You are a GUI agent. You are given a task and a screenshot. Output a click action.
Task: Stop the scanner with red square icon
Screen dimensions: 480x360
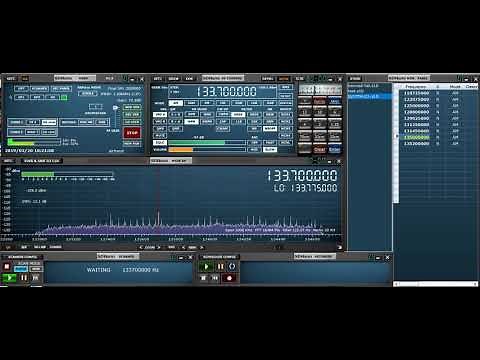(x=6, y=267)
